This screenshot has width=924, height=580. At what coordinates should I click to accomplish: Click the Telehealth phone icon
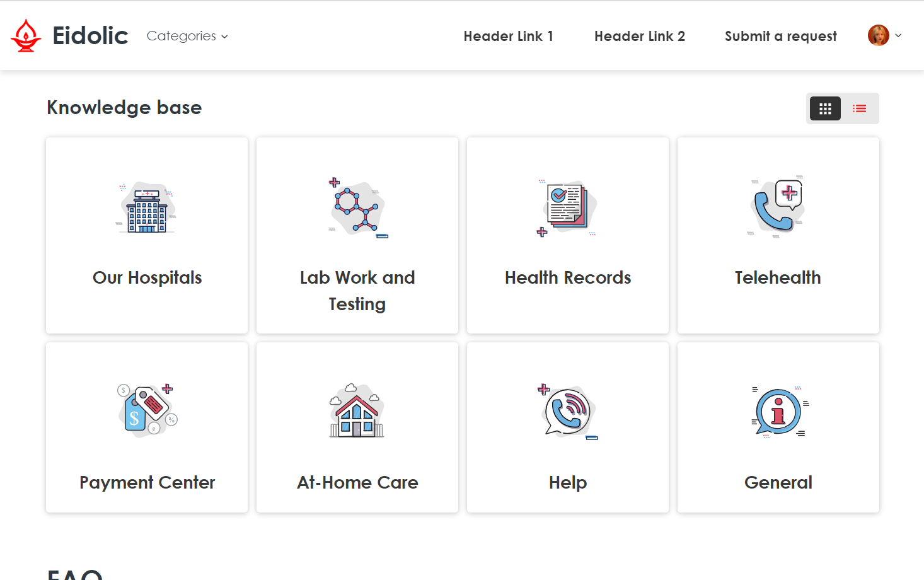778,207
